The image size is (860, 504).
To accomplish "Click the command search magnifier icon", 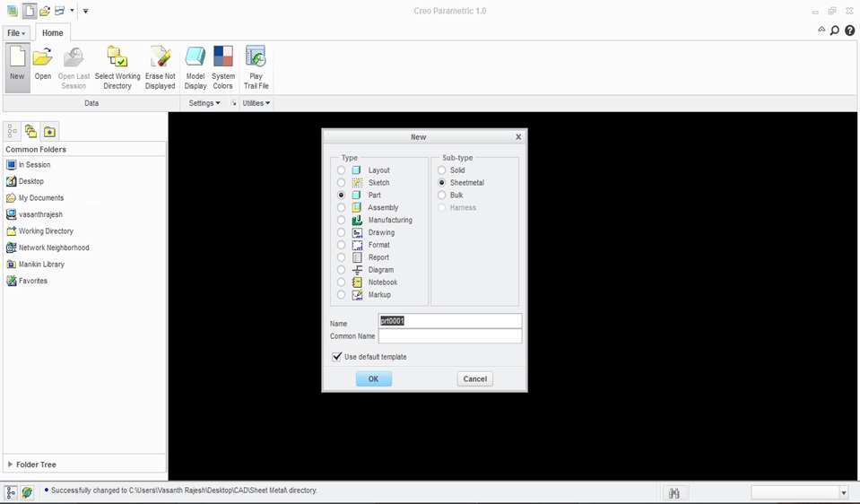I will point(835,30).
